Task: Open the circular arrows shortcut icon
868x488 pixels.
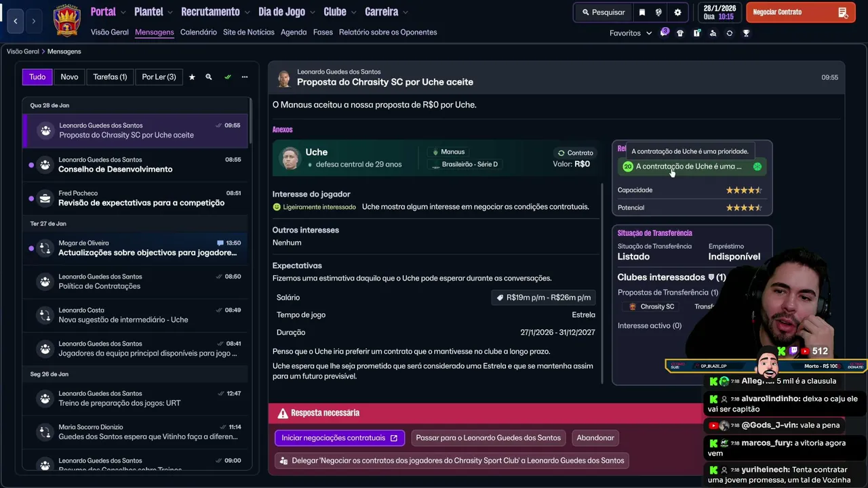Action: pos(730,33)
